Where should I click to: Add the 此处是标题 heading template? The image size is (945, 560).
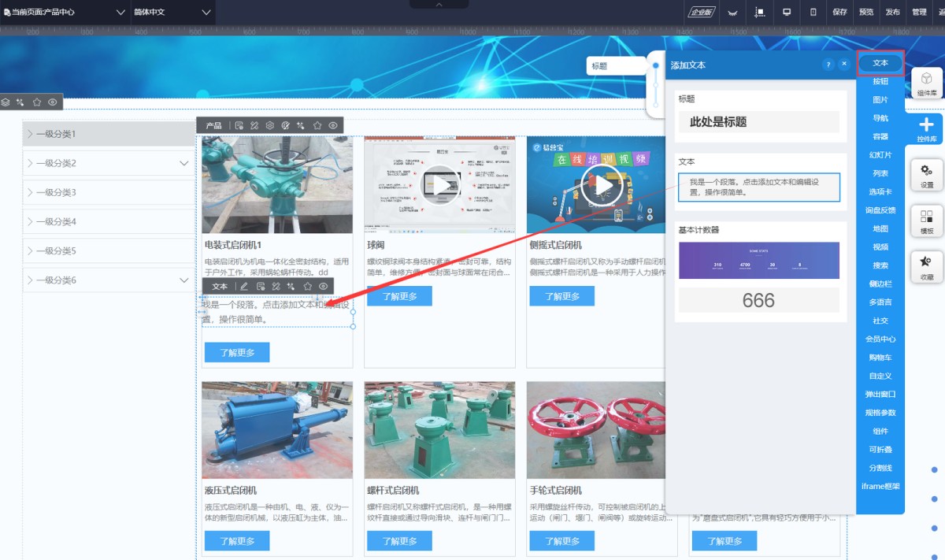(759, 122)
